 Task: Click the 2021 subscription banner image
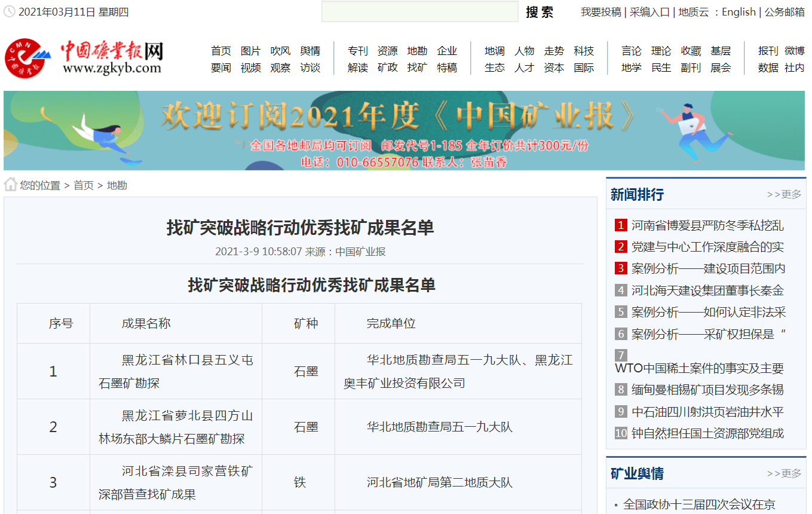(404, 130)
